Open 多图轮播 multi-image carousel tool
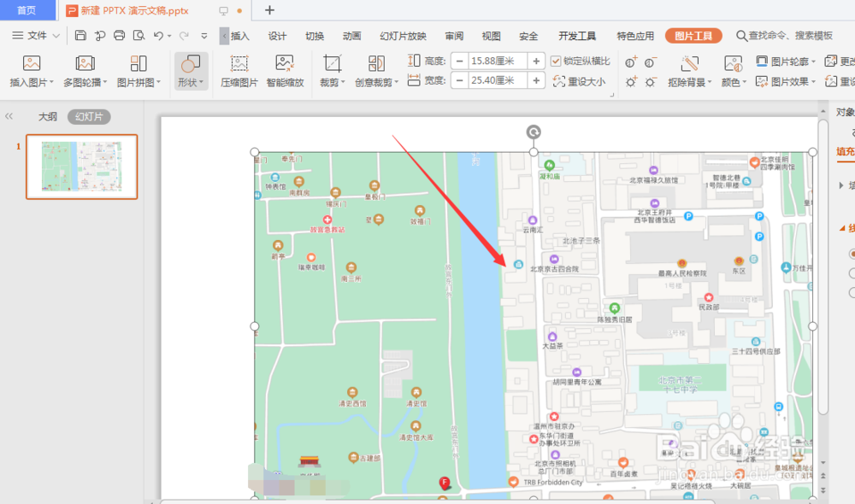Image resolution: width=855 pixels, height=504 pixels. 85,71
